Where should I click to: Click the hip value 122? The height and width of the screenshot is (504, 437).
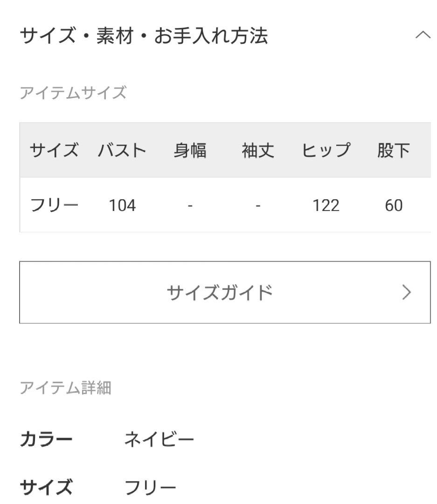click(326, 205)
